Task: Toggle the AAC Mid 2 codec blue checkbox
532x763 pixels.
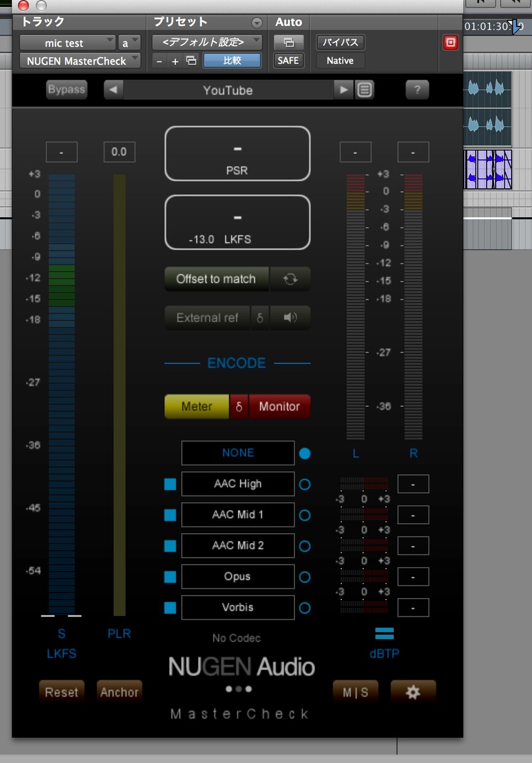Action: pos(170,546)
